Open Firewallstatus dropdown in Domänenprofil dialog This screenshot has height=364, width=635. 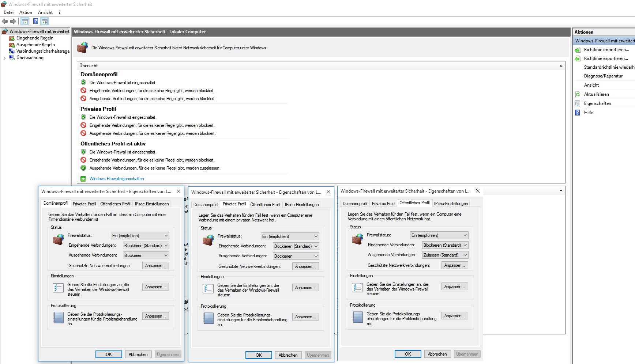pyautogui.click(x=140, y=236)
